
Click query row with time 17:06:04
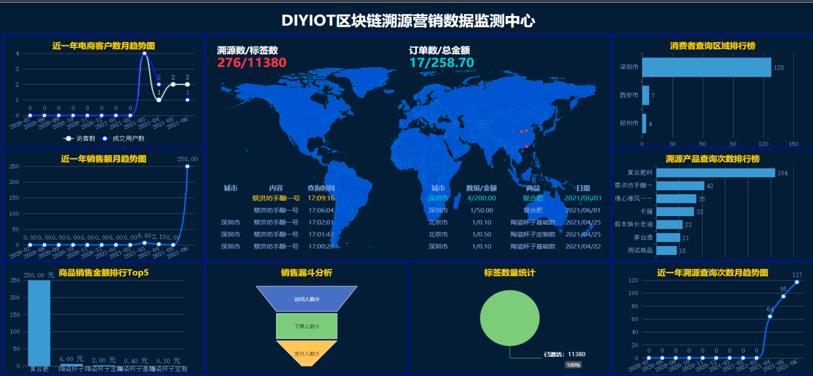278,210
